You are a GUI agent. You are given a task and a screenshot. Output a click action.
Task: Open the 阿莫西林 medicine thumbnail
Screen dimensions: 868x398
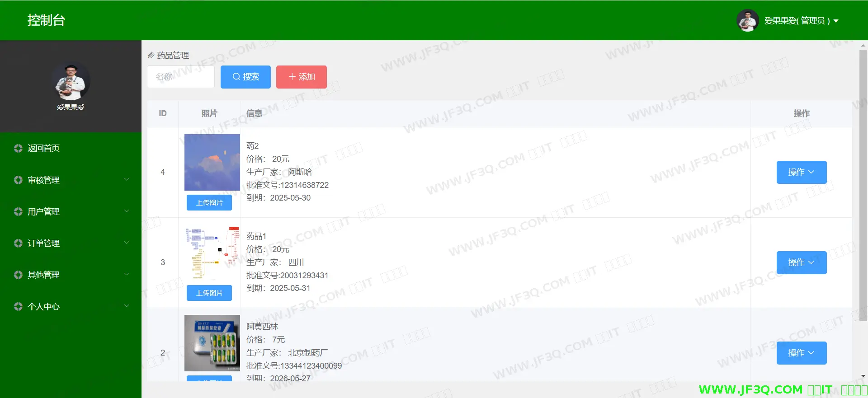point(212,343)
